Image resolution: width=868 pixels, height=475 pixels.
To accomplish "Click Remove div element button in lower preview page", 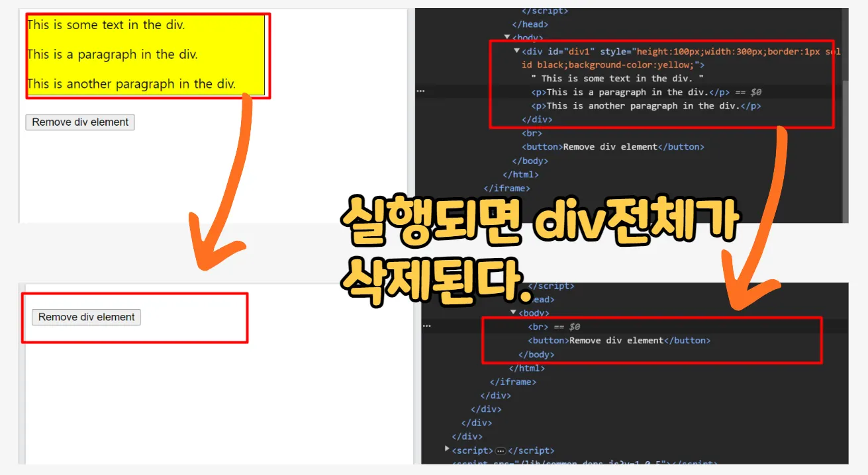I will [x=86, y=318].
